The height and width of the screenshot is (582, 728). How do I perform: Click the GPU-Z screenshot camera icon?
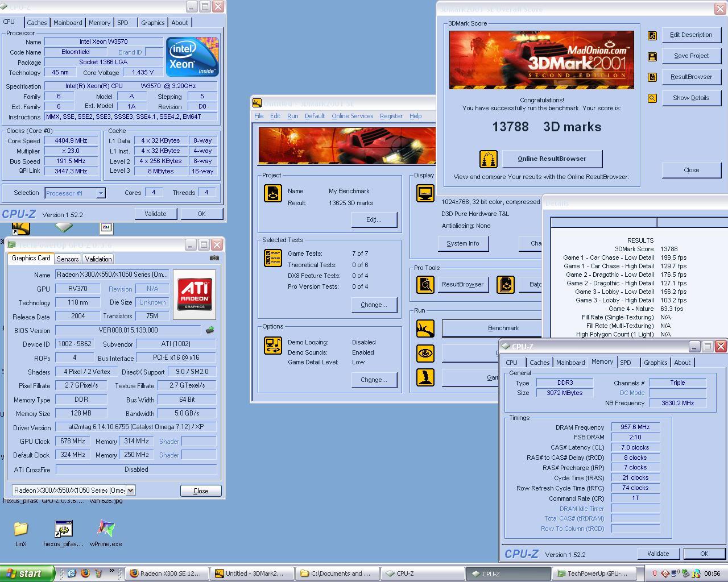tap(214, 258)
